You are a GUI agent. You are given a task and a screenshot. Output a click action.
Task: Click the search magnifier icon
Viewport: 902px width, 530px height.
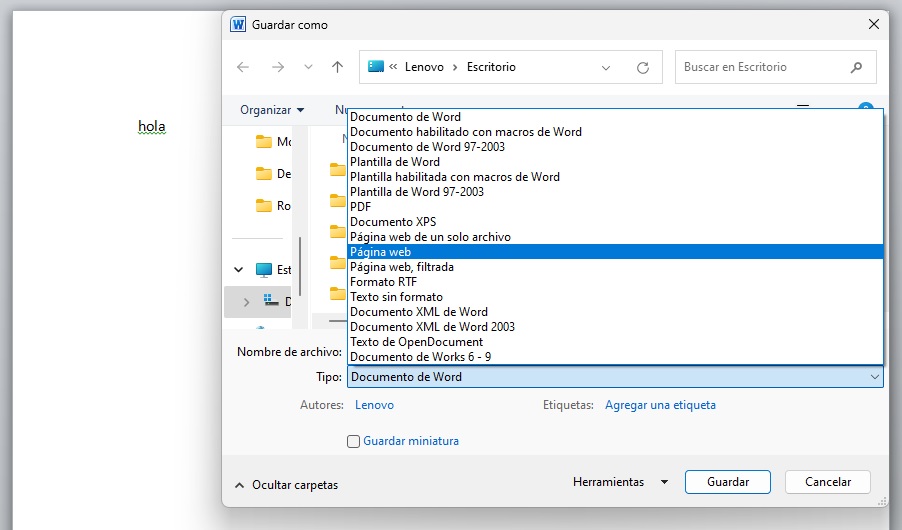click(856, 67)
